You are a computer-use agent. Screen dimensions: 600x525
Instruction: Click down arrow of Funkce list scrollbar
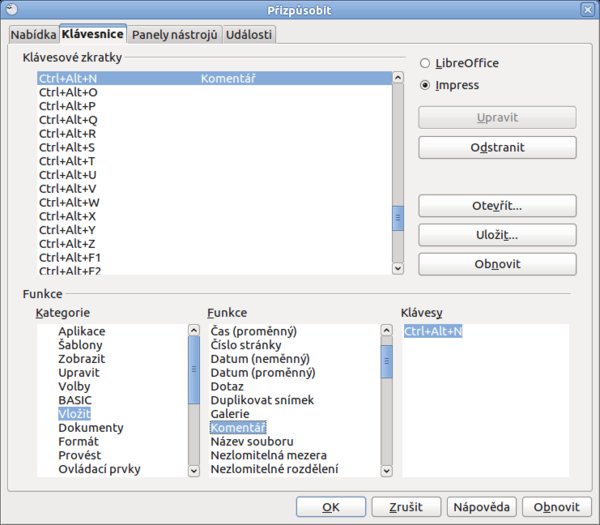[x=386, y=471]
